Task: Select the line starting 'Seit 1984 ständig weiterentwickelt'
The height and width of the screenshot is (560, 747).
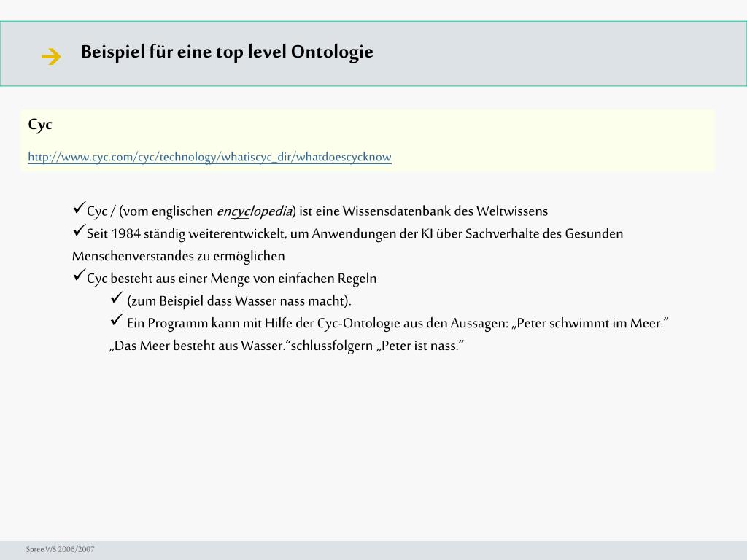Action: [x=355, y=234]
